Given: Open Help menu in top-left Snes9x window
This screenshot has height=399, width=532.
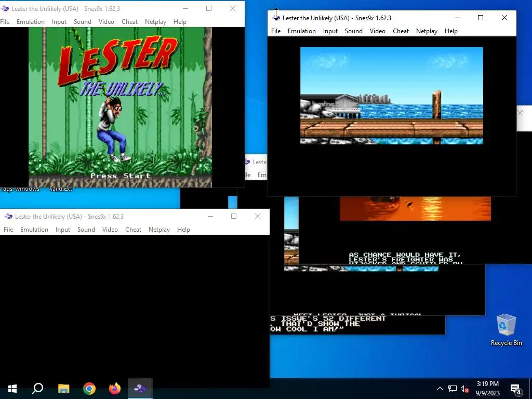Looking at the screenshot, I should [x=180, y=22].
